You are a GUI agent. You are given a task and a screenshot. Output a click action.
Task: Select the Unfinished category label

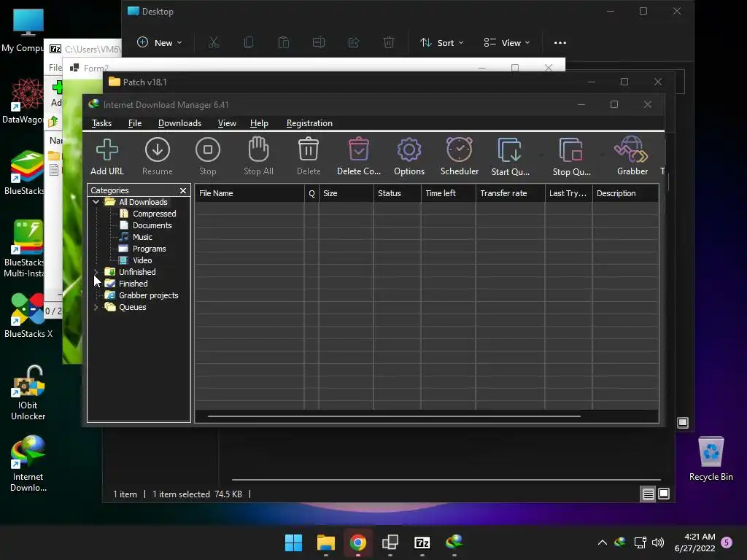click(137, 272)
